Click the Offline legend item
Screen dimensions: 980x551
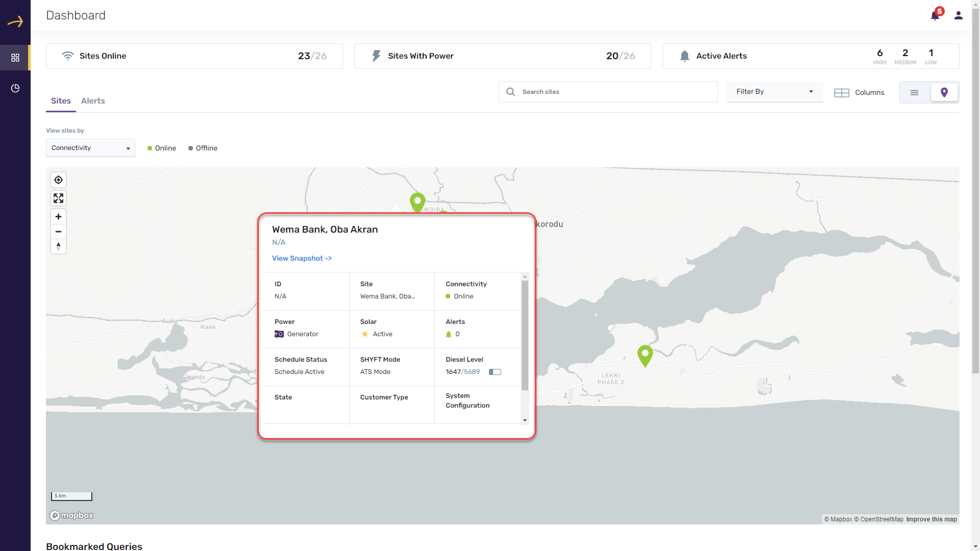[x=203, y=148]
